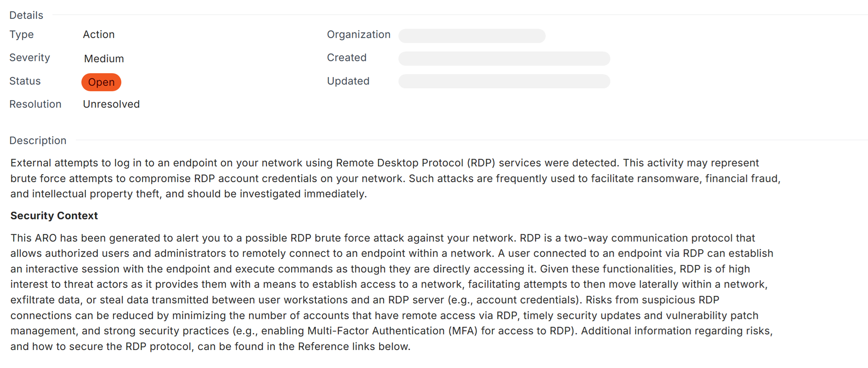The height and width of the screenshot is (368, 868).
Task: Click the Unresolved resolution value
Action: (x=111, y=104)
